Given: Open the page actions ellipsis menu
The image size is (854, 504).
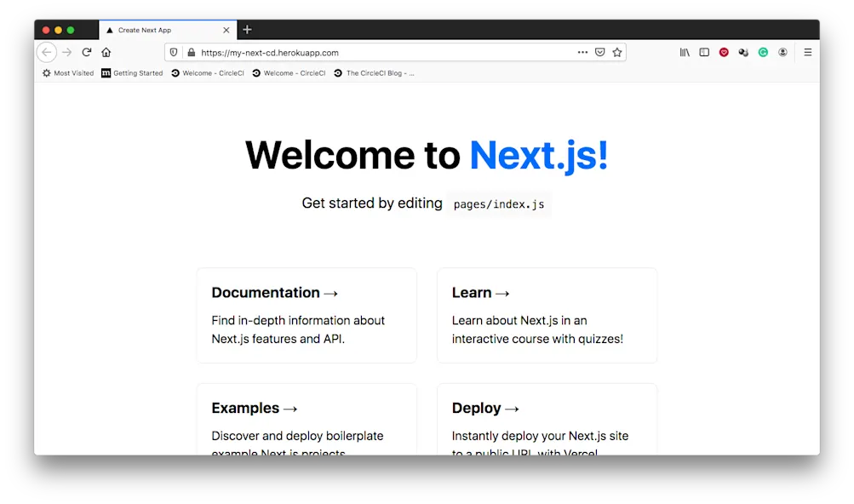Looking at the screenshot, I should tap(582, 52).
